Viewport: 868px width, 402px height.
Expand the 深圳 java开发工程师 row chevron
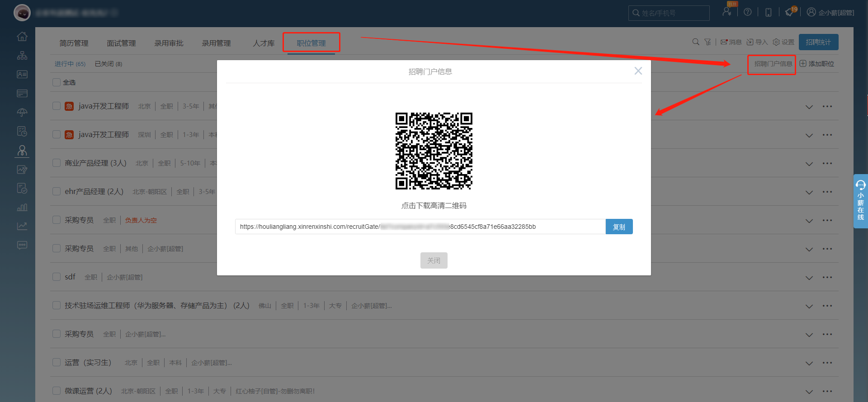pyautogui.click(x=809, y=135)
